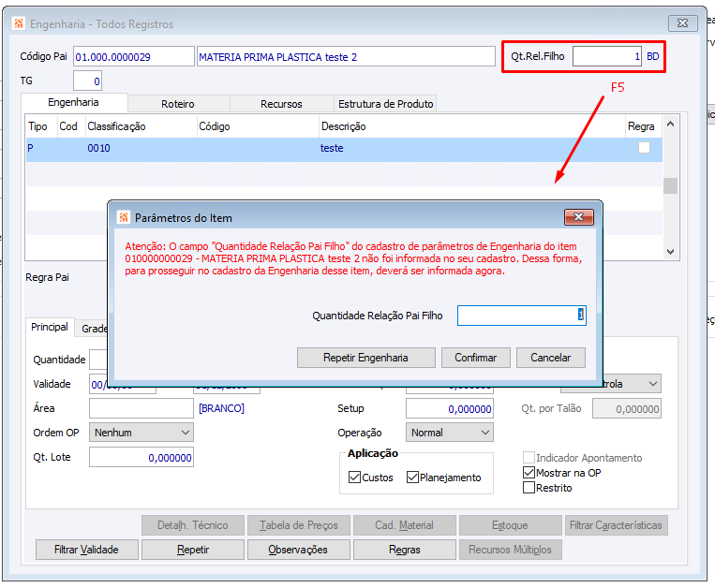Click the Área input field
The height and width of the screenshot is (588, 715).
142,408
